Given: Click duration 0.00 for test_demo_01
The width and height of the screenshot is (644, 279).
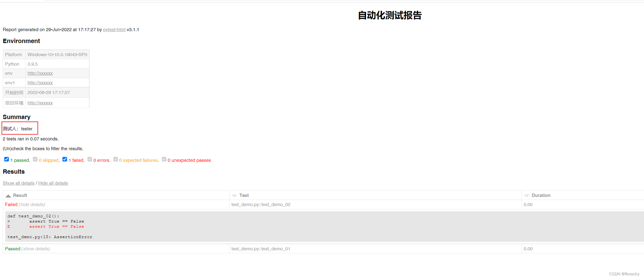Looking at the screenshot, I should [528, 249].
